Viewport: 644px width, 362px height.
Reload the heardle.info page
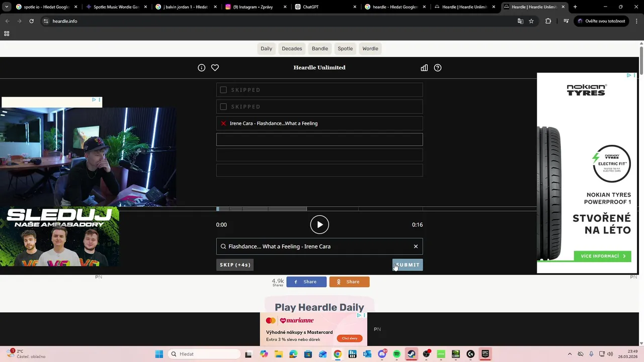click(x=31, y=21)
